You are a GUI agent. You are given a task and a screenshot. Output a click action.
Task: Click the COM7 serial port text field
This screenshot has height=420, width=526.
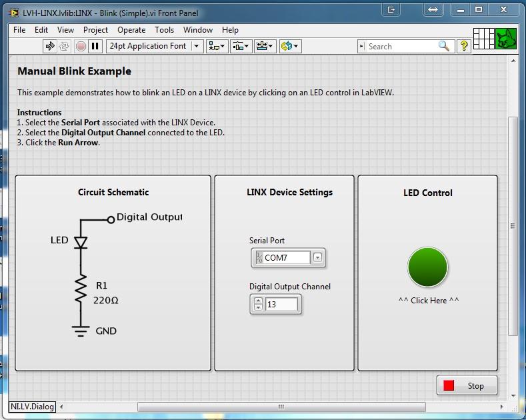(286, 257)
